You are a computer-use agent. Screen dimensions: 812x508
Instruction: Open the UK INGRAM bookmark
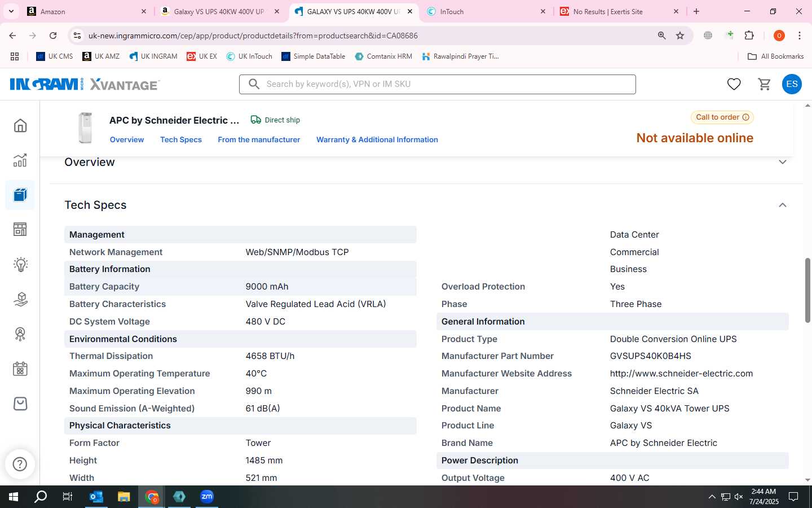[x=153, y=56]
